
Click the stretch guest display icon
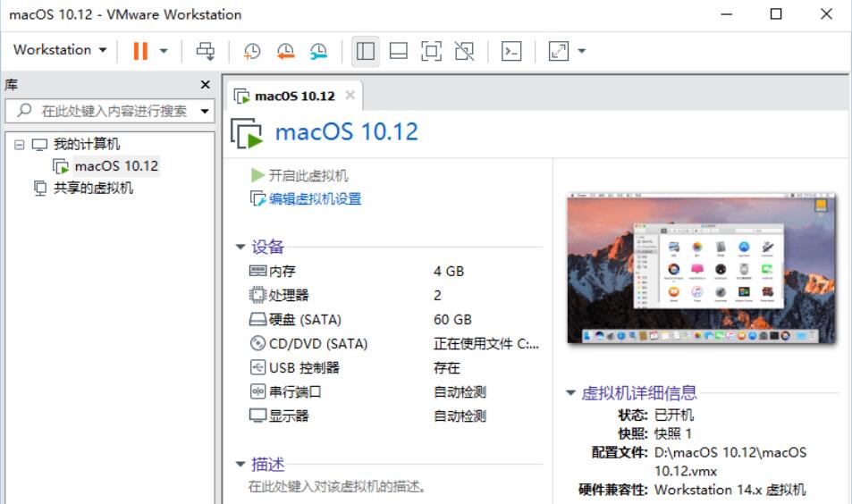pyautogui.click(x=559, y=51)
